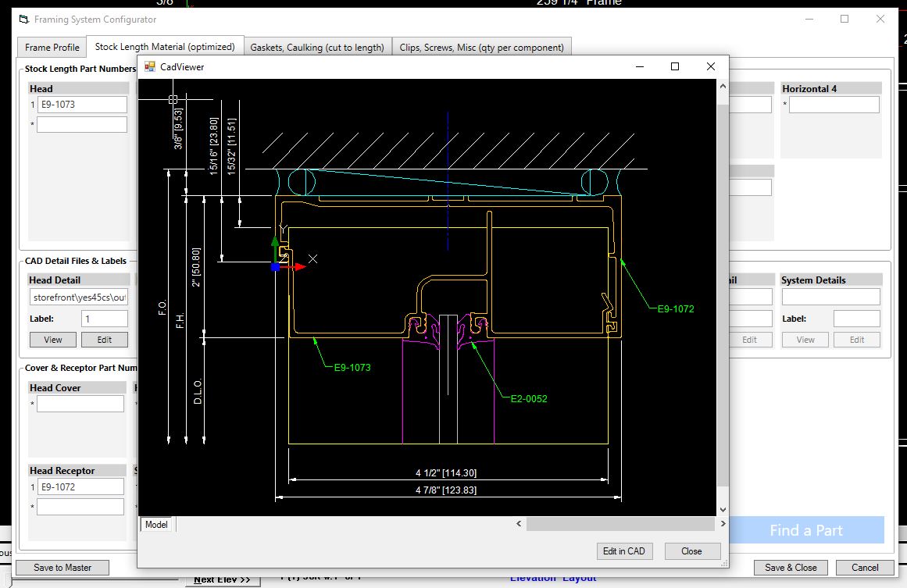Select the Stock Length Material (optimized) tab
Image resolution: width=907 pixels, height=588 pixels.
165,47
